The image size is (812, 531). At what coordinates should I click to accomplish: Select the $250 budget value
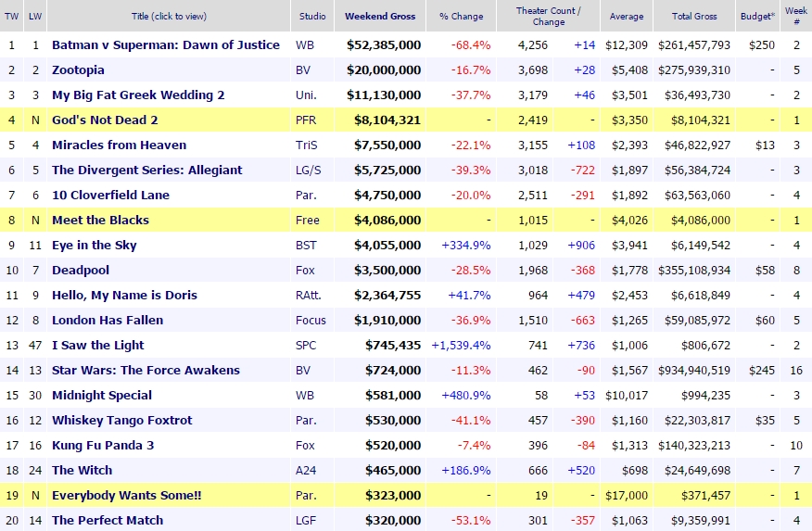point(762,45)
